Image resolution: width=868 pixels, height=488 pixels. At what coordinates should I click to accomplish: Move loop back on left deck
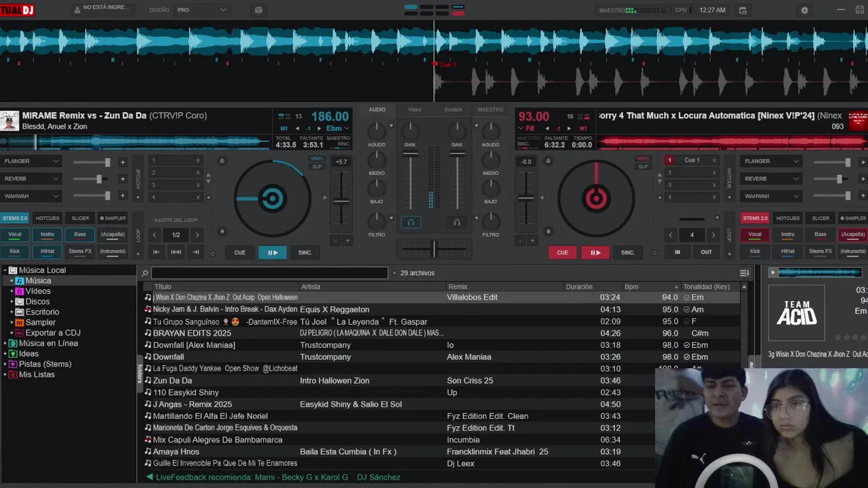click(x=156, y=252)
